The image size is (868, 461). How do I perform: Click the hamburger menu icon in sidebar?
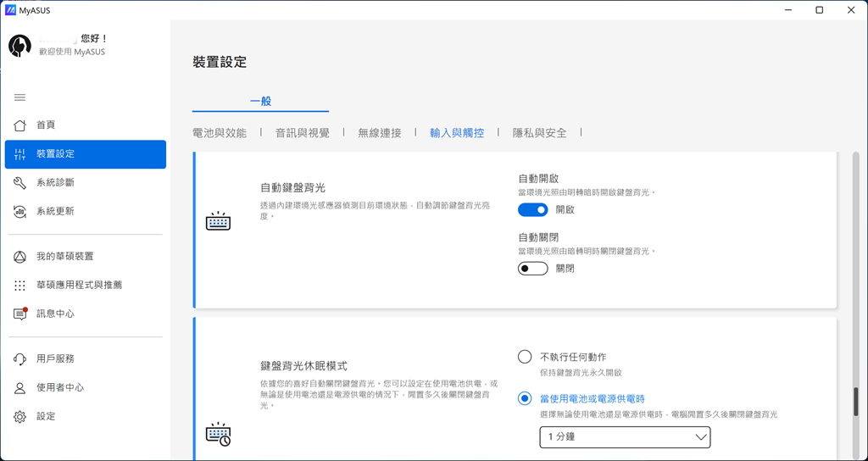point(20,97)
